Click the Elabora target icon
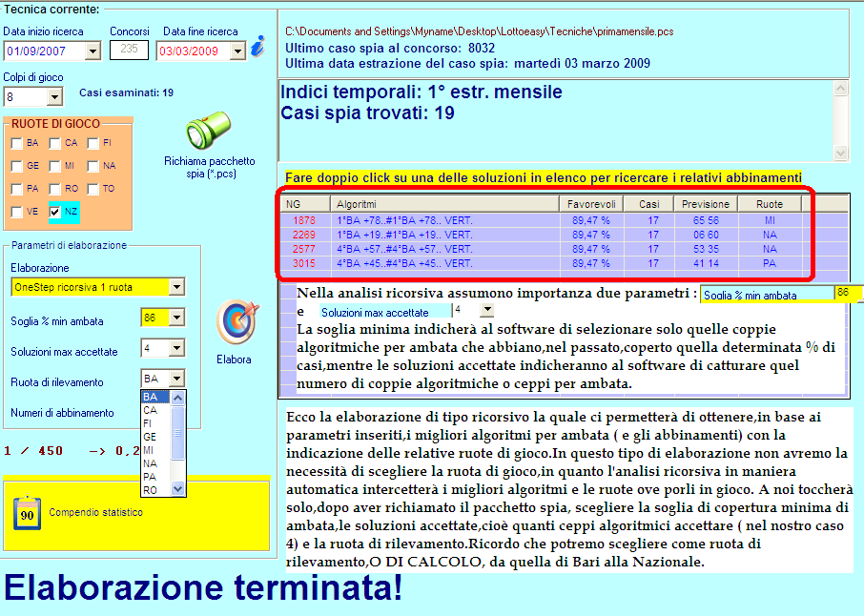This screenshot has width=864, height=616. point(237,321)
